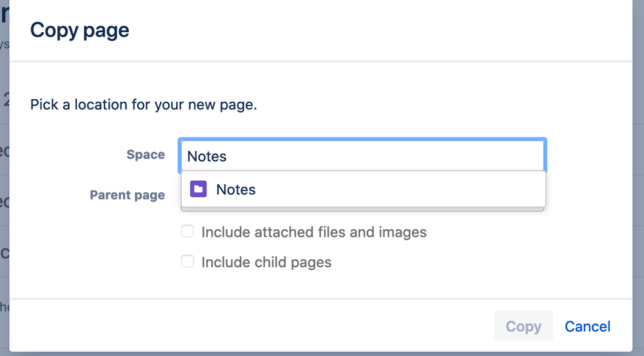This screenshot has height=356, width=644.
Task: Click the dimmed background left of dialog
Action: click(x=4, y=193)
